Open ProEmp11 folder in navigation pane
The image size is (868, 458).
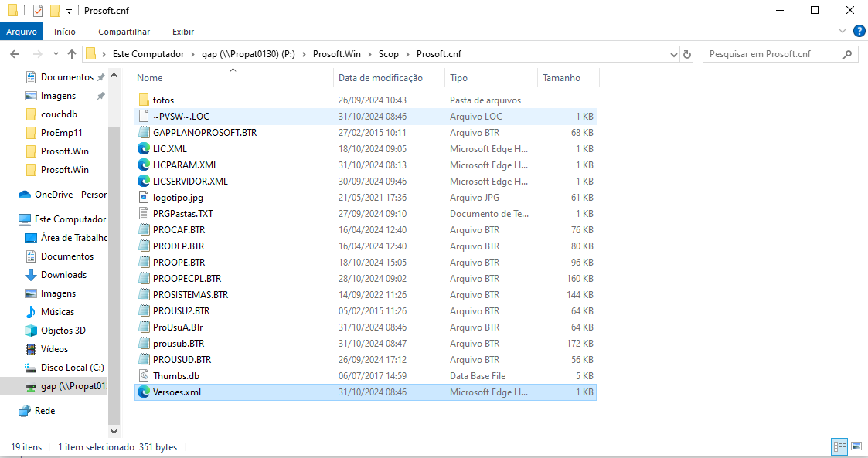click(61, 133)
